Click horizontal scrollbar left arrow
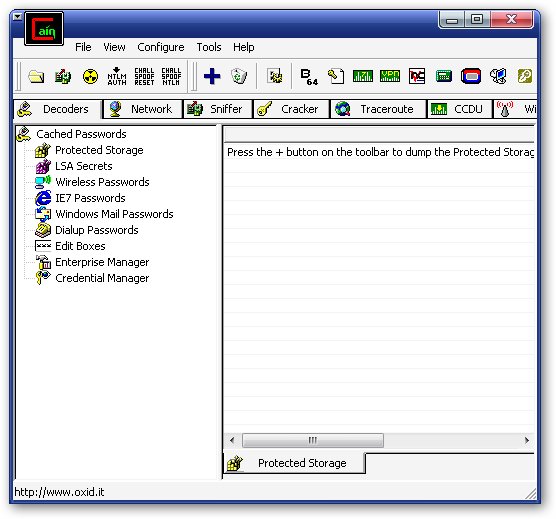 (x=232, y=440)
